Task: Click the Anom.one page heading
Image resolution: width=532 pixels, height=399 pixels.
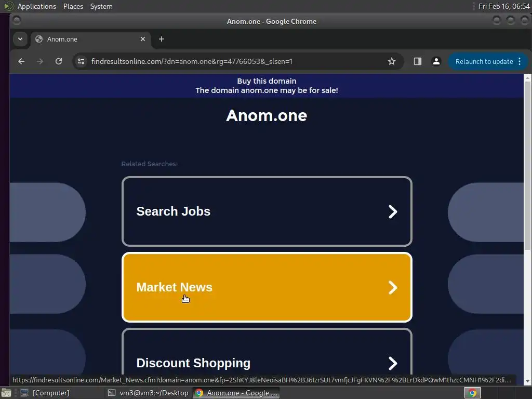Action: (267, 115)
